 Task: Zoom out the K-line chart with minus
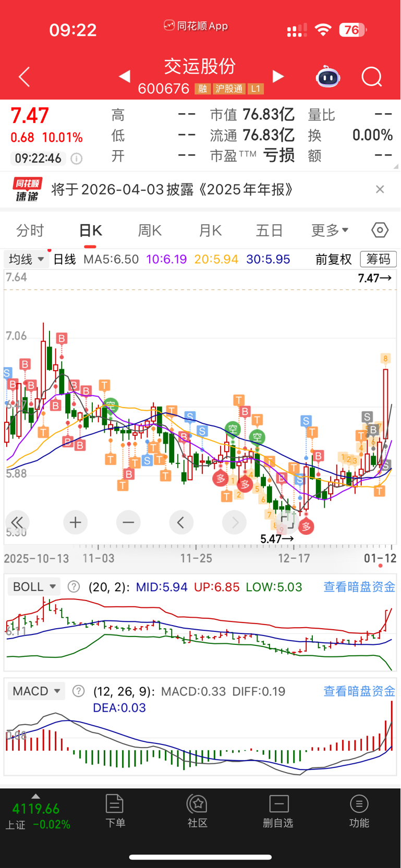coord(128,522)
